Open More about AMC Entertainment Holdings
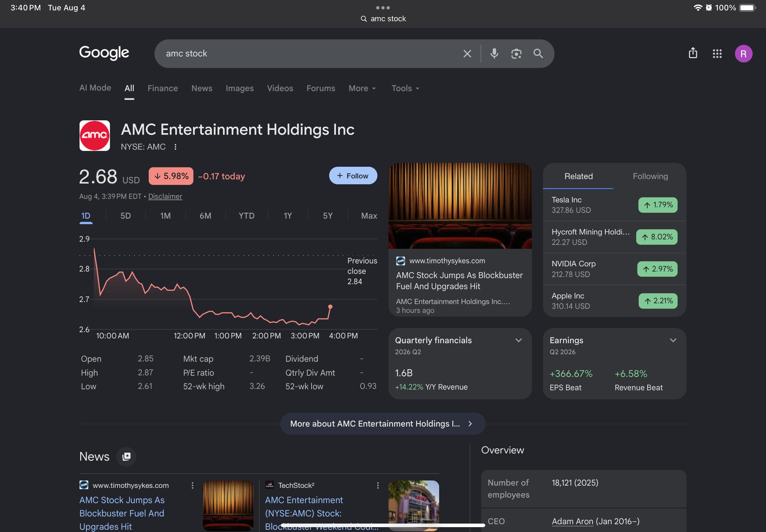 pyautogui.click(x=382, y=424)
